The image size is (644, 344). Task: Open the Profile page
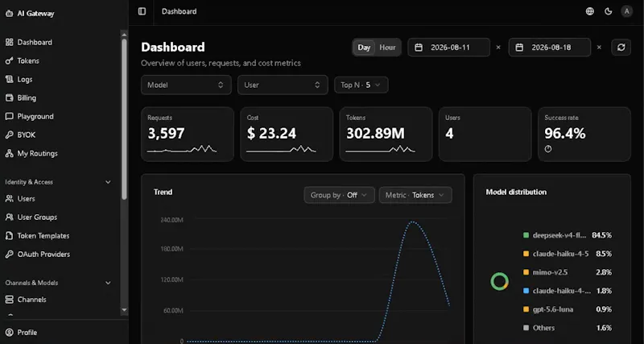point(27,333)
